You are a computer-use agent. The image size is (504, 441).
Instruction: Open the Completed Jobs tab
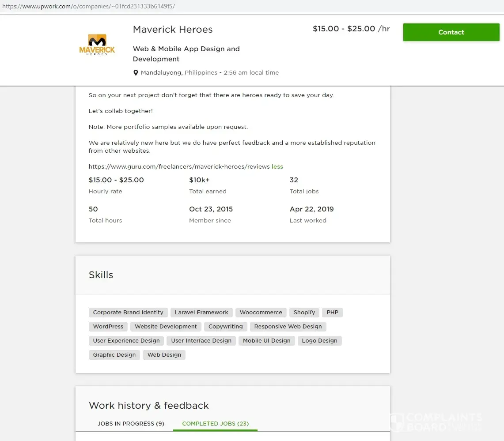coord(215,423)
